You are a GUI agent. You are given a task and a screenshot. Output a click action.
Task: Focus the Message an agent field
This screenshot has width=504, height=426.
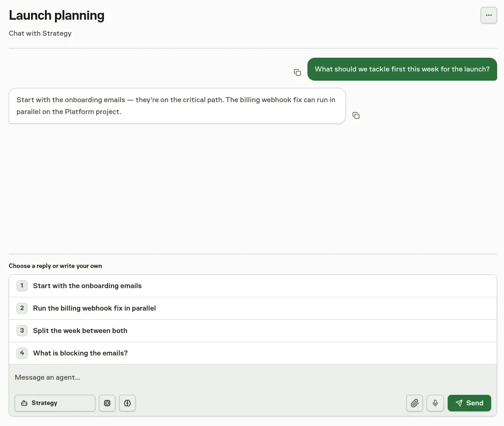click(x=252, y=377)
